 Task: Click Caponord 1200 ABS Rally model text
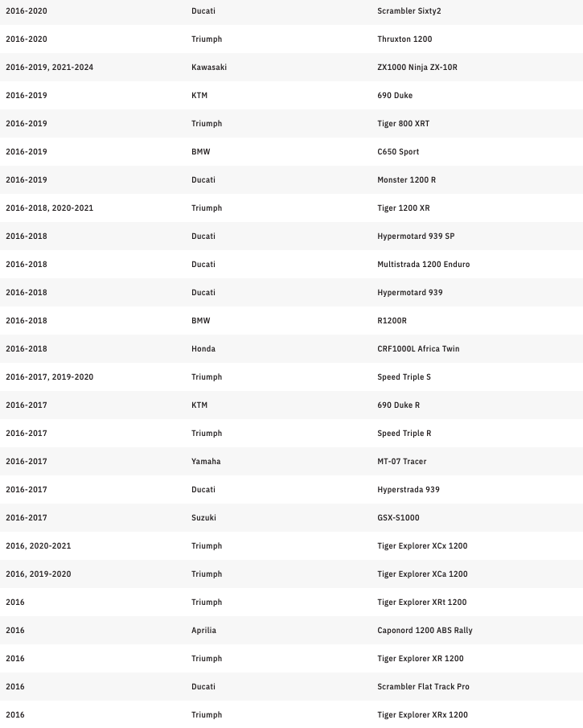(x=425, y=631)
